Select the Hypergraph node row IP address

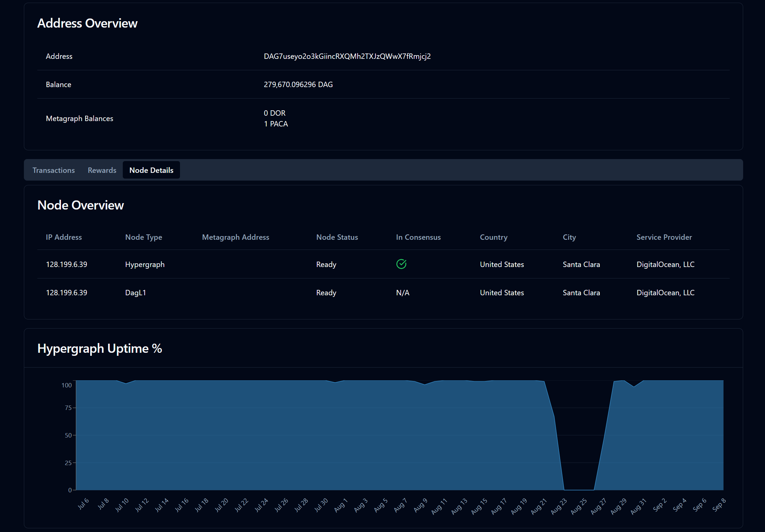tap(66, 264)
